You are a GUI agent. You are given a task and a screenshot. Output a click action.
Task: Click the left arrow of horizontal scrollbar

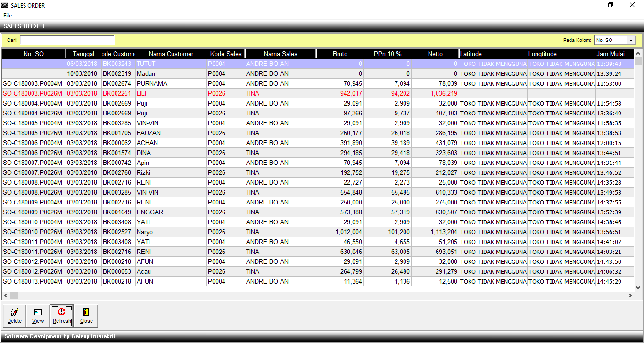tap(6, 295)
